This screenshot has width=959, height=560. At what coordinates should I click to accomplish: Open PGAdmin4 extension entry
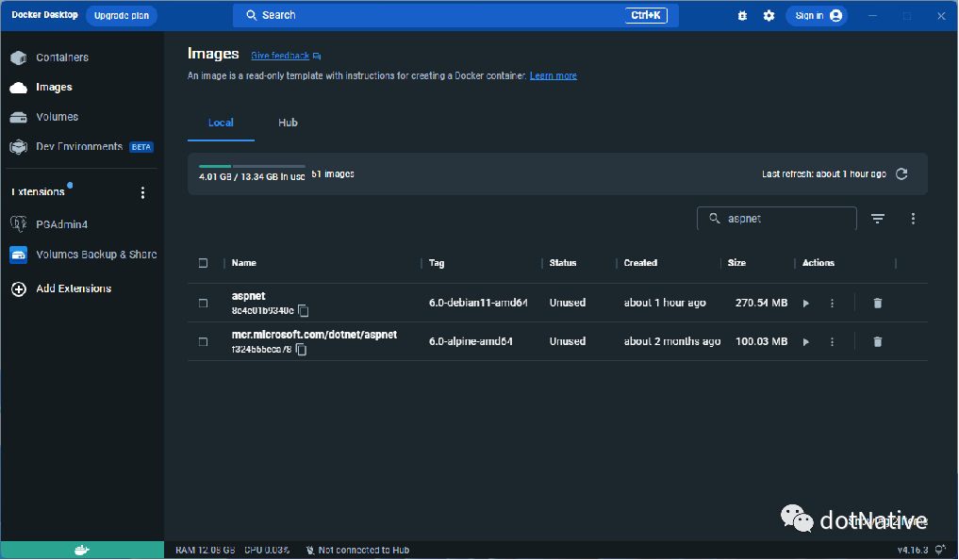tap(62, 224)
